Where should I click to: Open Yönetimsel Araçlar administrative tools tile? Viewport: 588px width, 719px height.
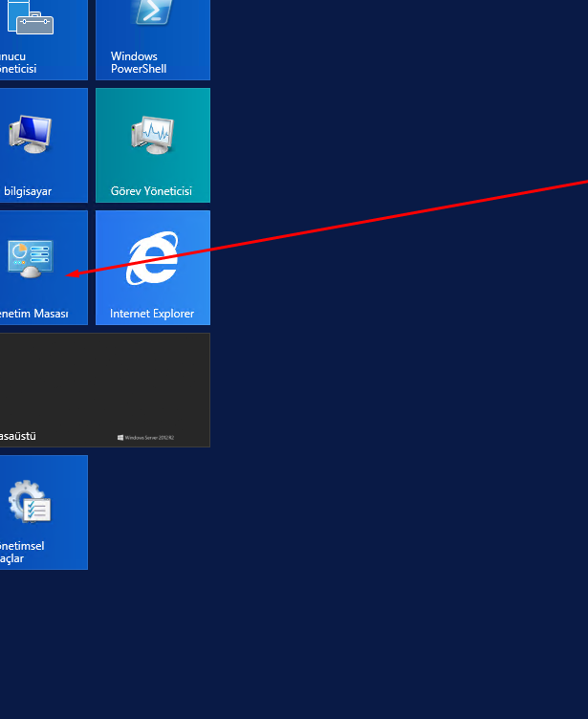click(44, 512)
